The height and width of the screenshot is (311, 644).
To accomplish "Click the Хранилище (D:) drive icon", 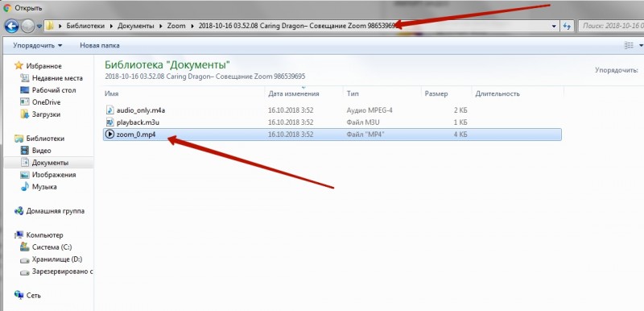I will pyautogui.click(x=25, y=259).
